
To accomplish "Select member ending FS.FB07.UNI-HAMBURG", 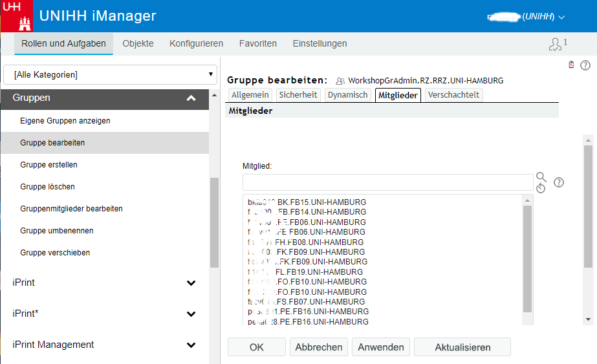I will coord(306,302).
